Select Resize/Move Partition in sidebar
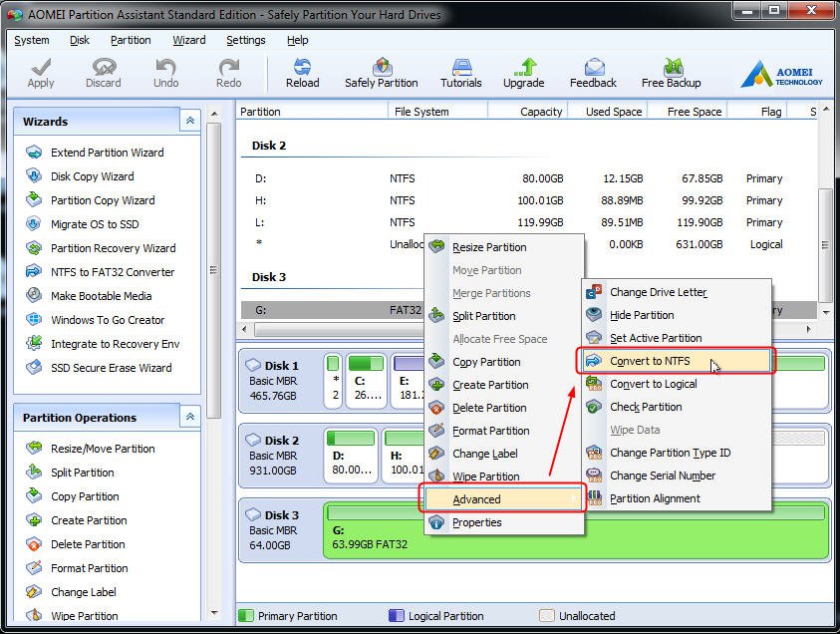This screenshot has height=634, width=840. tap(103, 449)
